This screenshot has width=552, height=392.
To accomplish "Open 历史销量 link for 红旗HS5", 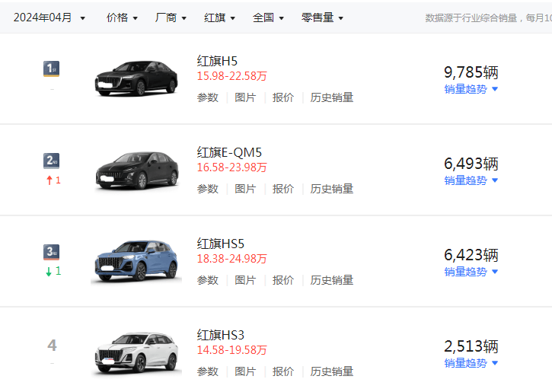I will tap(332, 280).
